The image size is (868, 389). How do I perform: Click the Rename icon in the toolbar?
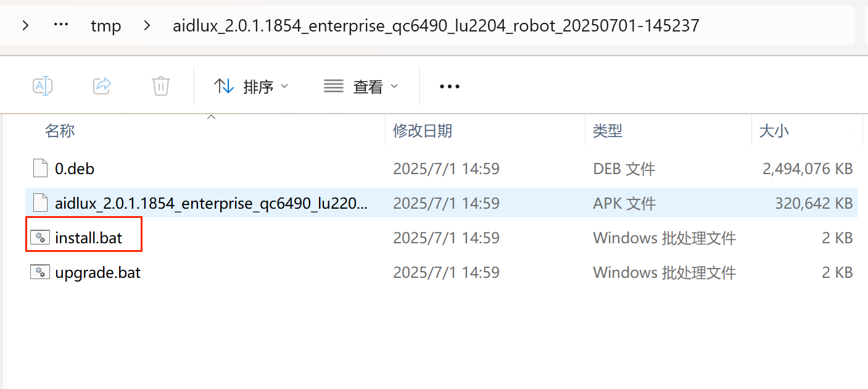43,86
